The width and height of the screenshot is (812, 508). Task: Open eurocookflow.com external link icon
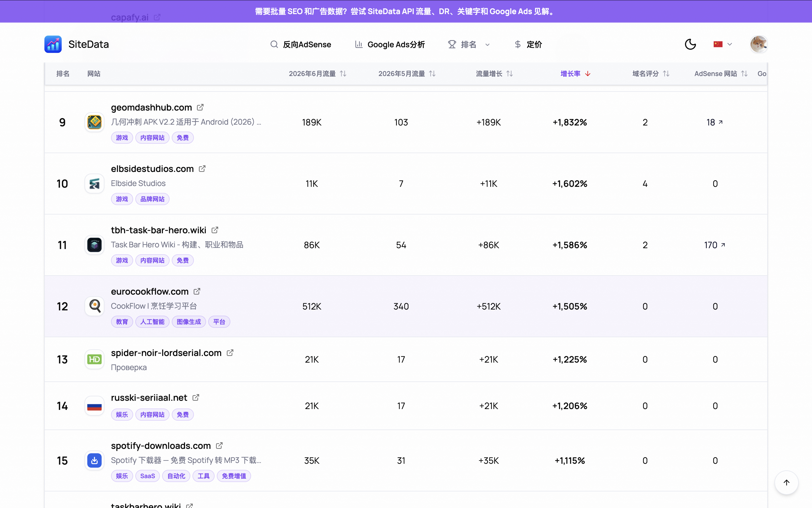(197, 291)
